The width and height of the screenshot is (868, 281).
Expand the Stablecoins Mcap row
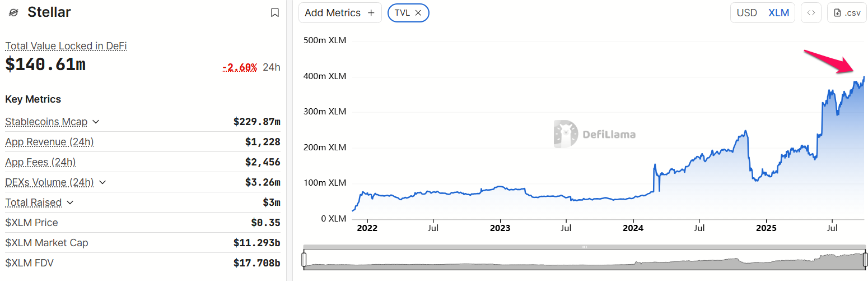[96, 122]
